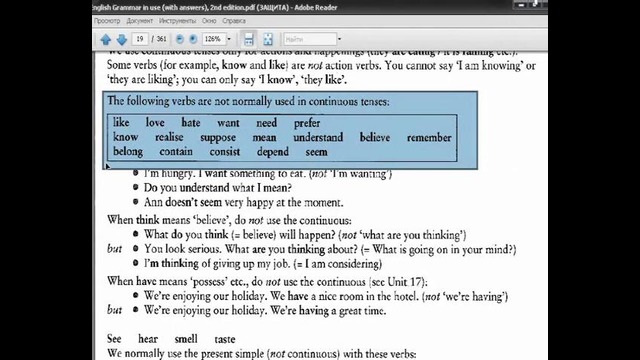Click the line 'Ann doesn't seem very happy'
640x360 pixels.
coord(243,202)
